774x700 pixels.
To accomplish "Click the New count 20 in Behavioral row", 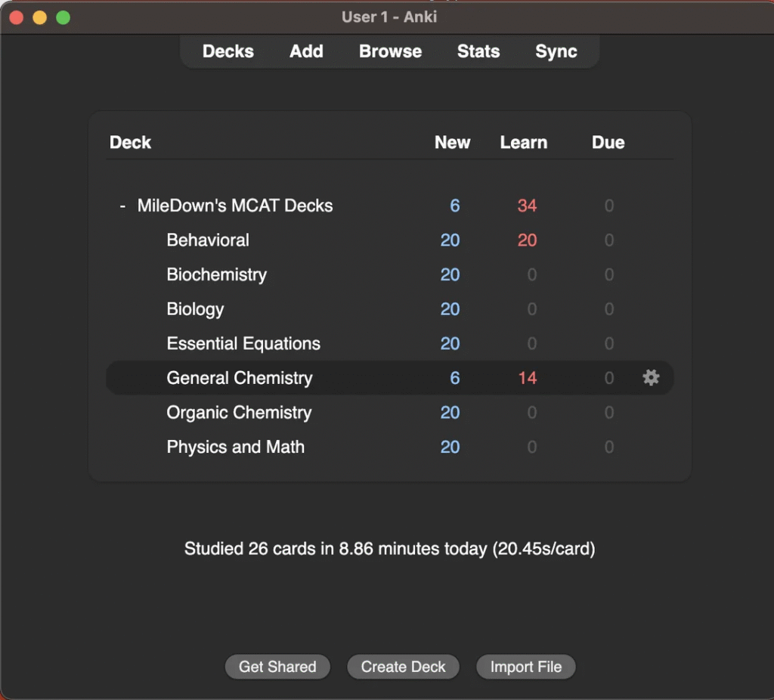I will tap(450, 240).
